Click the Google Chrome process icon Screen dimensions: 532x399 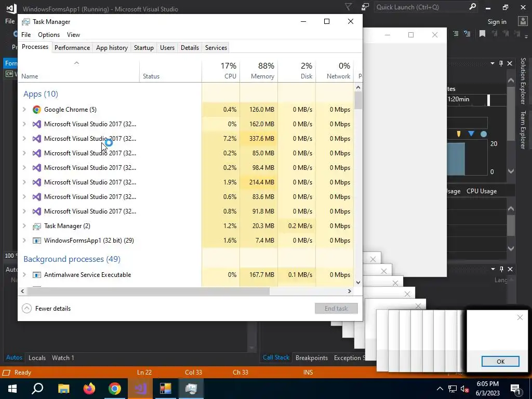coord(37,110)
